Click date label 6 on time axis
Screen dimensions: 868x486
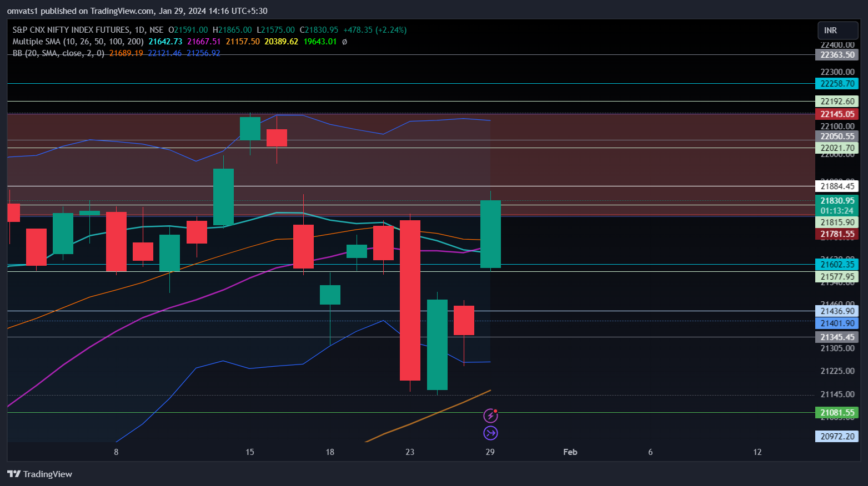pos(650,452)
